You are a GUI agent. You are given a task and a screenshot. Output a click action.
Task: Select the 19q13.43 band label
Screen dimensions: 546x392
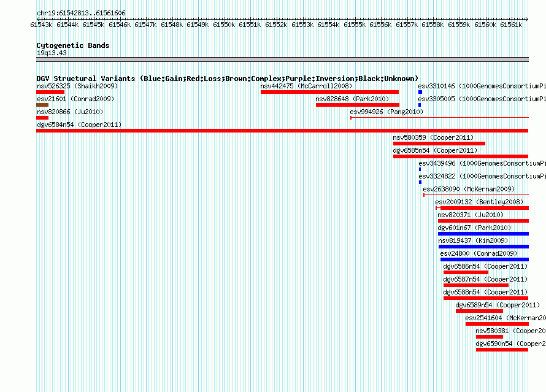pos(52,53)
